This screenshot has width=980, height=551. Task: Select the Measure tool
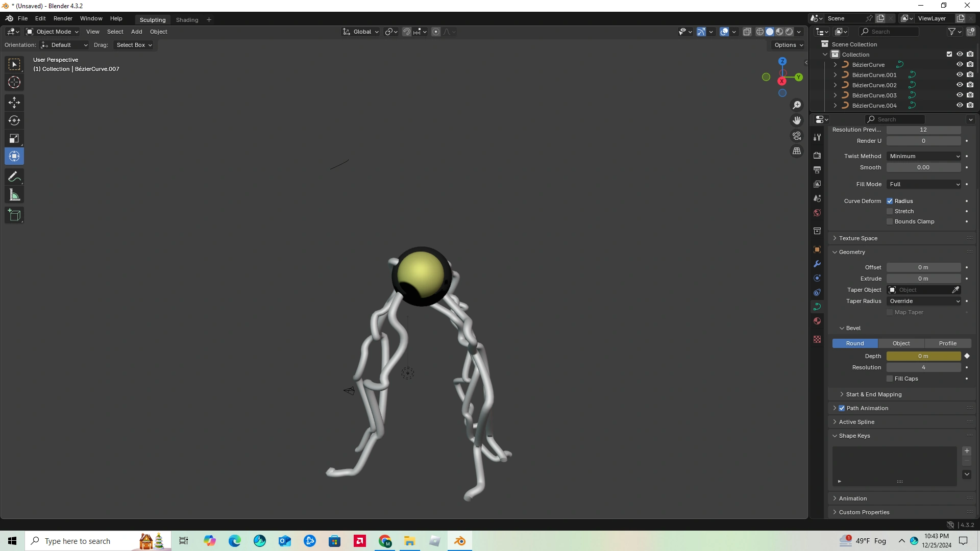pyautogui.click(x=14, y=194)
